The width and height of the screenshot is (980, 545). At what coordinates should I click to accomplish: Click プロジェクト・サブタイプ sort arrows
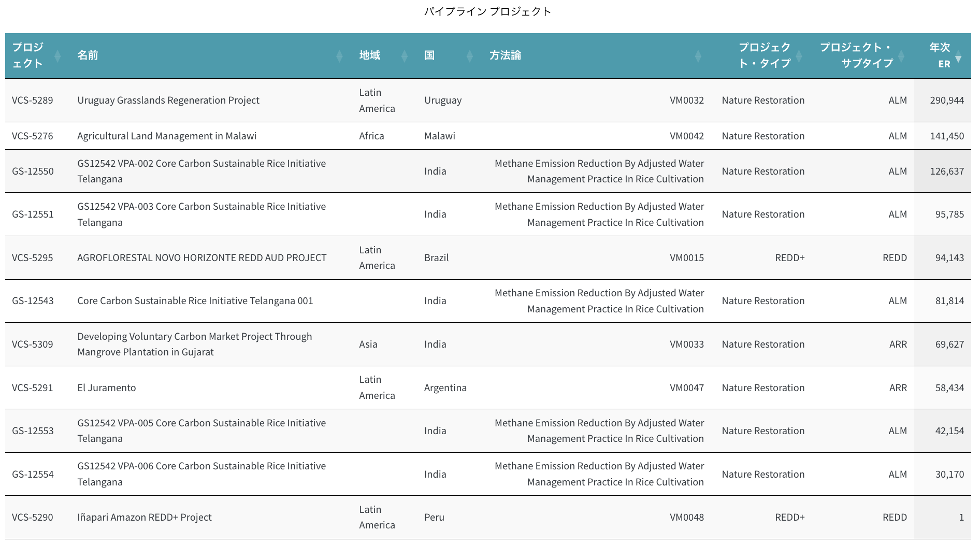point(901,56)
